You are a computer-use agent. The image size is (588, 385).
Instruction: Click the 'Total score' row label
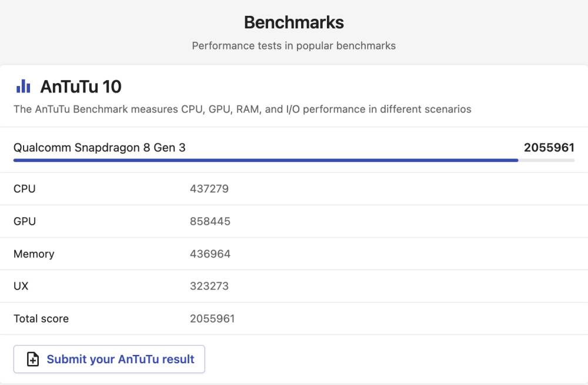pyautogui.click(x=41, y=319)
